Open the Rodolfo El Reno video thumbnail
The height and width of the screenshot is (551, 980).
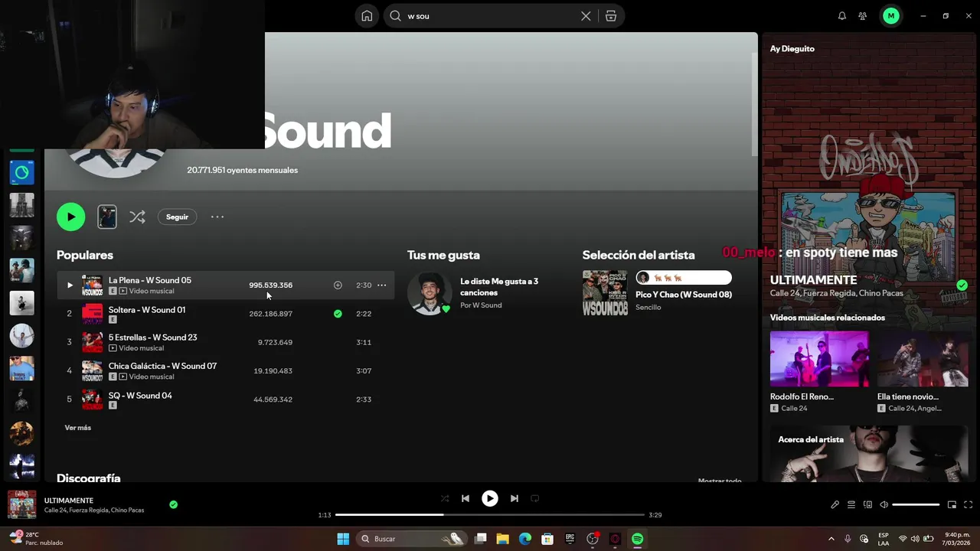tap(819, 359)
